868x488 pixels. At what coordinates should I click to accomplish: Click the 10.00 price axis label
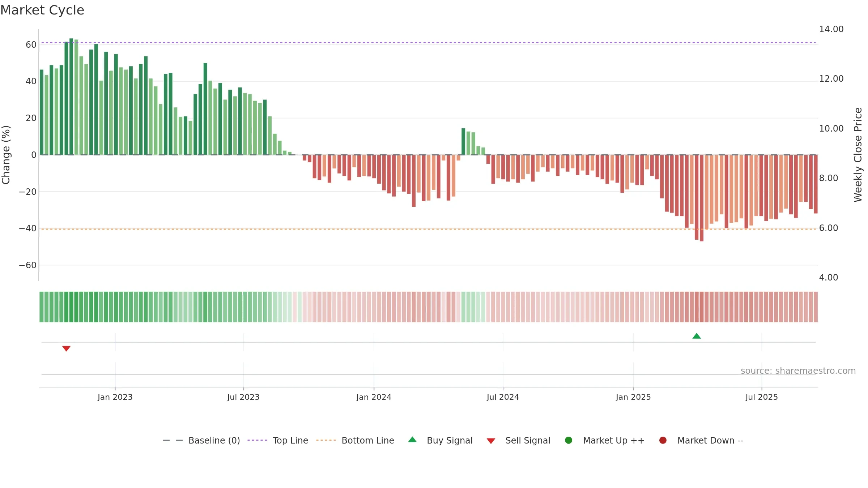831,129
